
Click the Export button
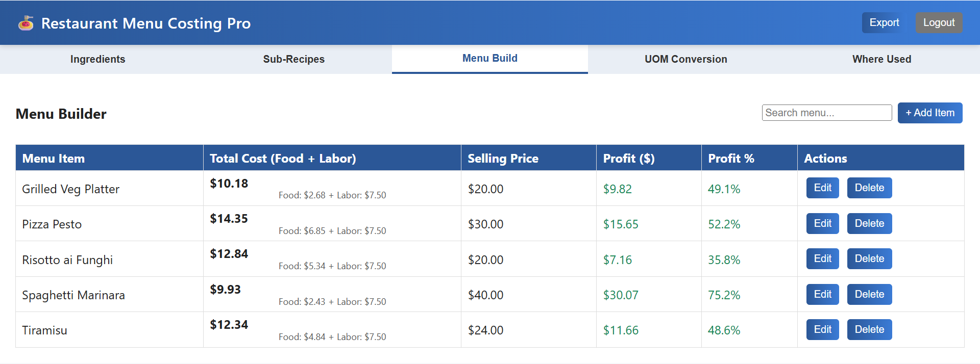[x=884, y=22]
